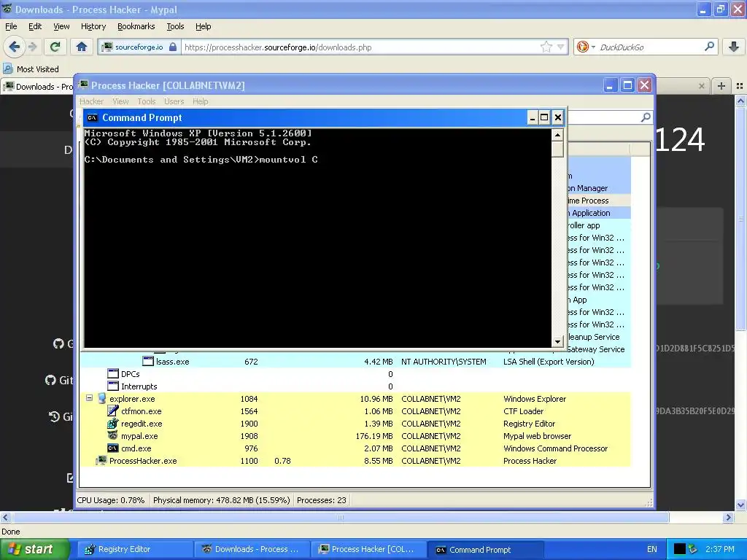Click the Physical memory status entry
Screen dimensions: 747x560
pos(222,500)
